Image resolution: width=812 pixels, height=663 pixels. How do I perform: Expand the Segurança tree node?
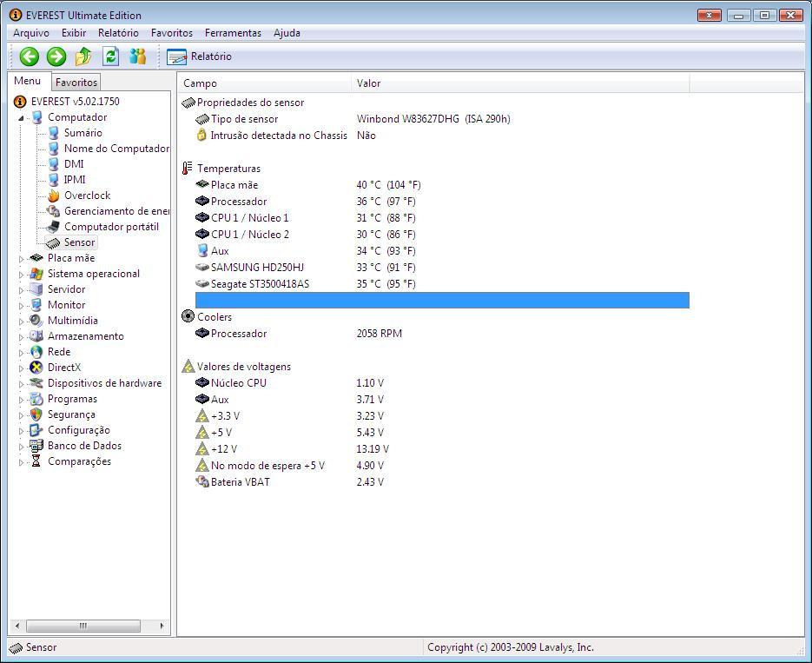pos(21,414)
